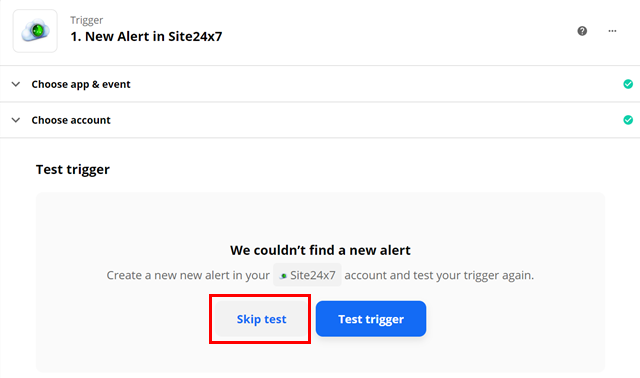
Task: Click 'Create a new new alert in your' text
Action: pyautogui.click(x=188, y=275)
